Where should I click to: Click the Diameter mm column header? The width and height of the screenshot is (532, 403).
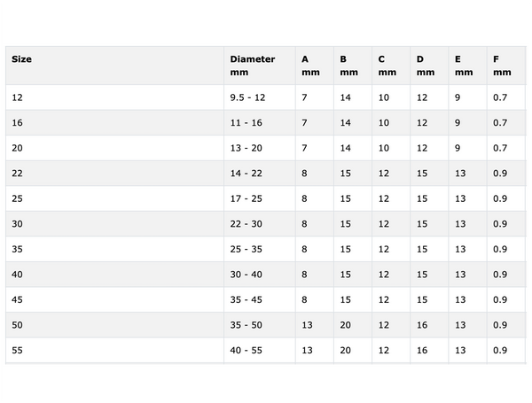[252, 66]
